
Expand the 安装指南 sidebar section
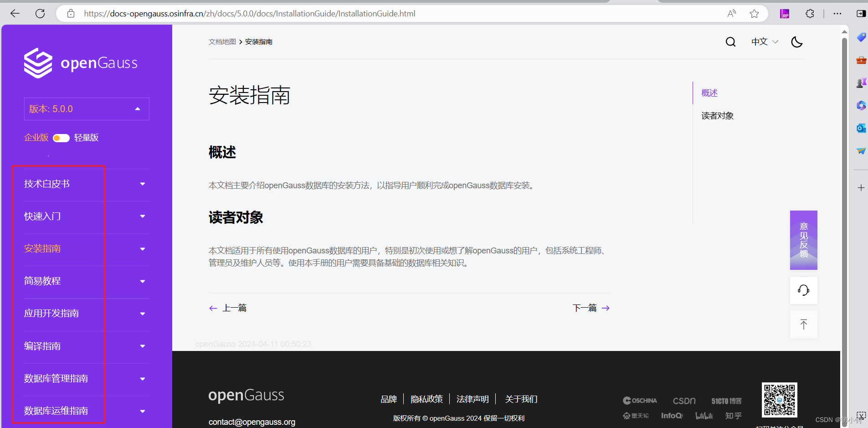[x=142, y=249]
